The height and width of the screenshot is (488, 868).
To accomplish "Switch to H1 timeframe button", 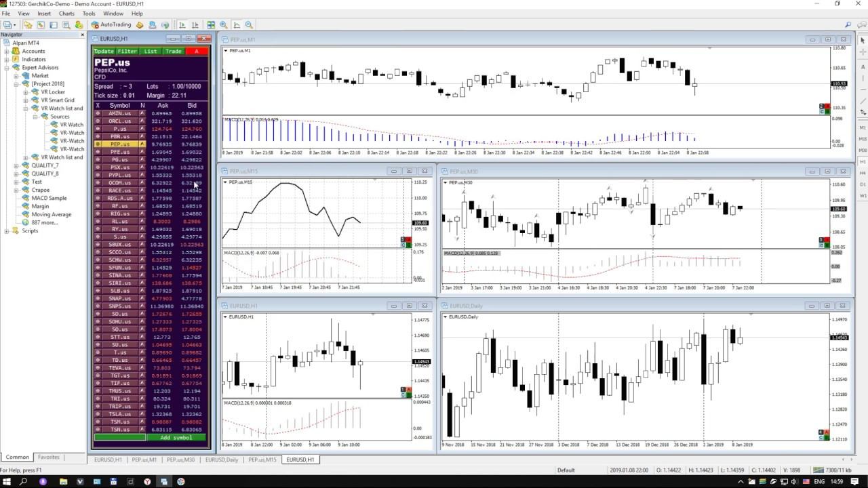I will [x=863, y=161].
